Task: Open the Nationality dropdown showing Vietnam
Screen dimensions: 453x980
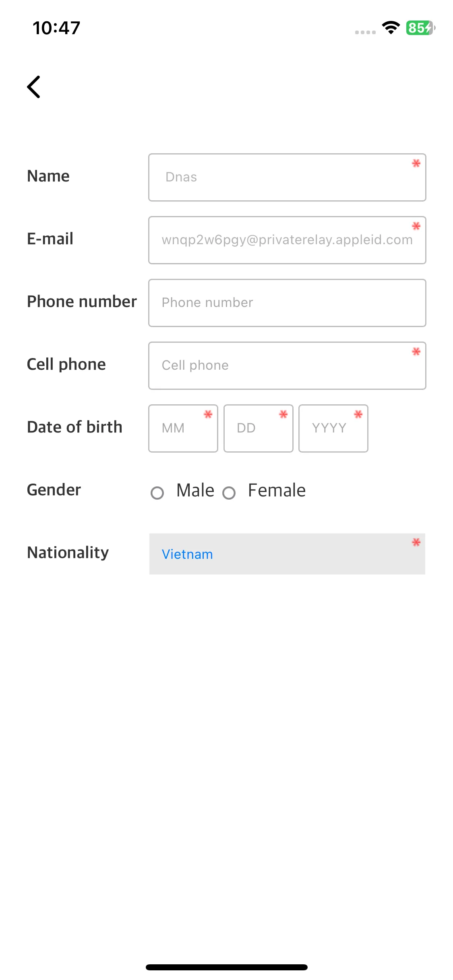Action: pyautogui.click(x=287, y=554)
